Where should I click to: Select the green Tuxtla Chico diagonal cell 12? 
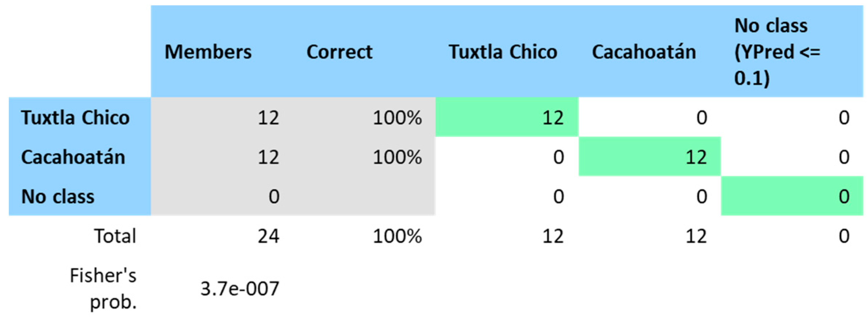tap(553, 118)
